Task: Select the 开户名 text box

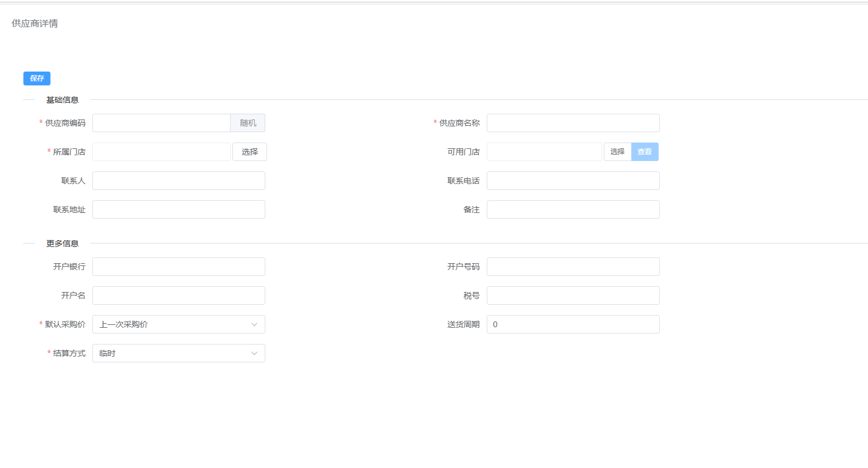Action: click(x=179, y=295)
